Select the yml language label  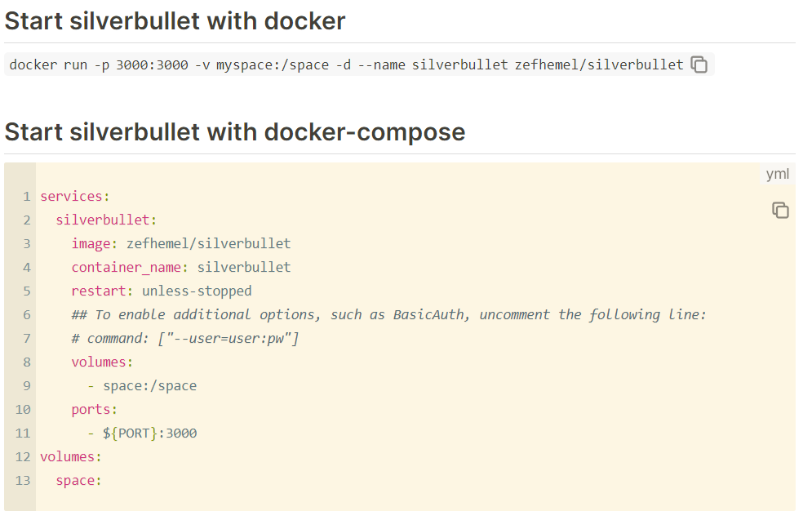click(778, 174)
